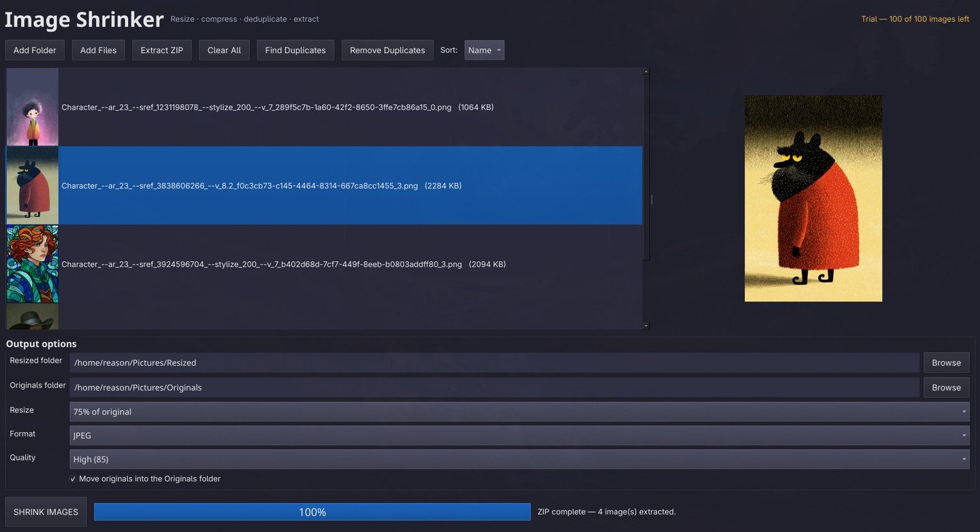
Task: Click the Add Folder button
Action: tap(35, 50)
